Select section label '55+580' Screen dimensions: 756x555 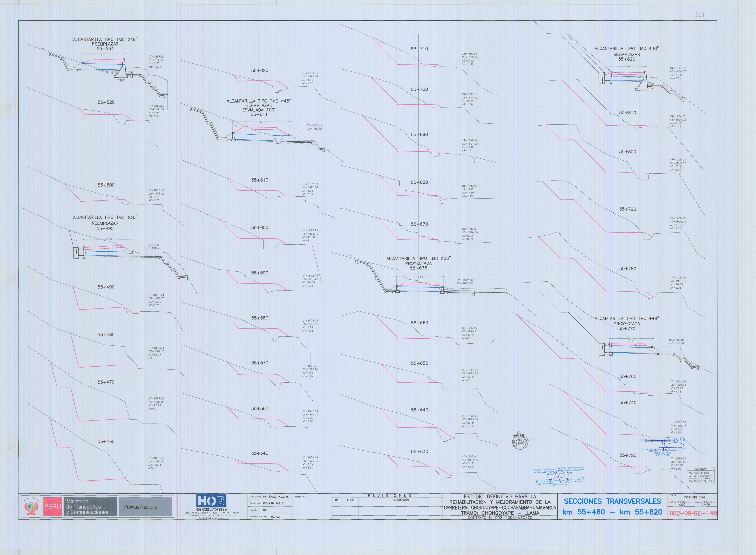[260, 318]
